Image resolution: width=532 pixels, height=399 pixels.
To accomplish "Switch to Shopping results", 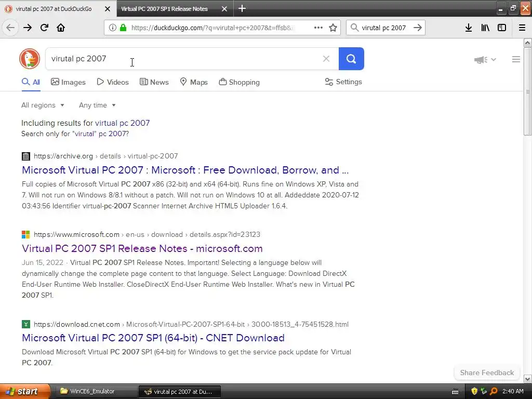I will pos(239,82).
